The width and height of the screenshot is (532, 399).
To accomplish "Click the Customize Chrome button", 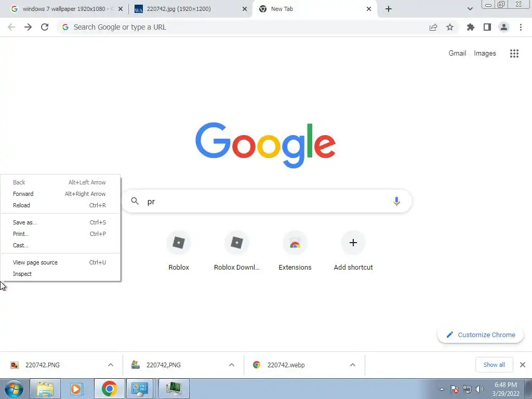I will [x=481, y=335].
